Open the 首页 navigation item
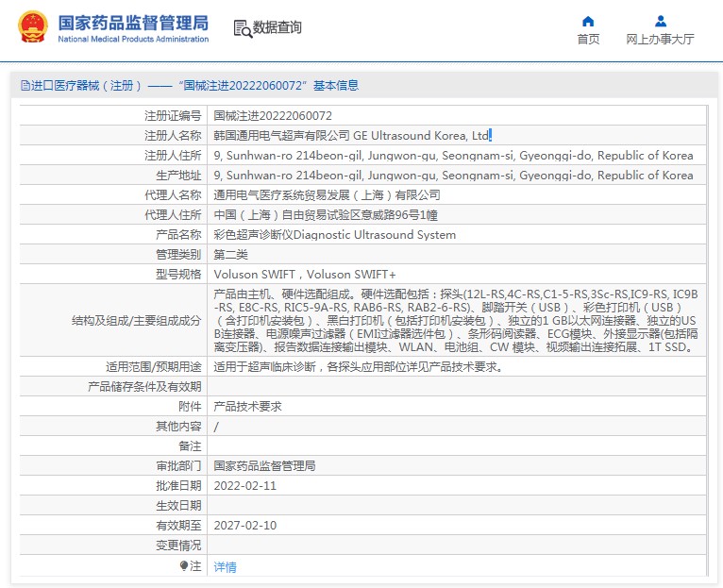The image size is (723, 588). 588,40
